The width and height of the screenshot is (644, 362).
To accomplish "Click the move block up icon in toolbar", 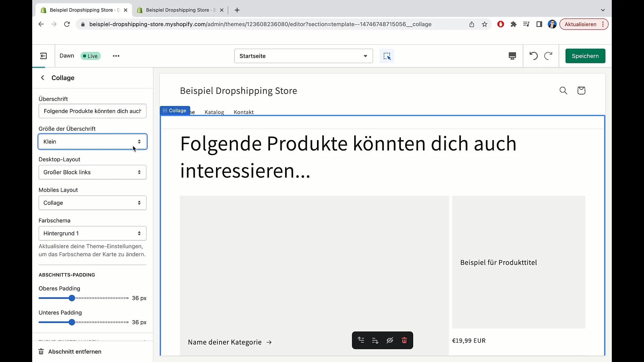I will point(361,340).
